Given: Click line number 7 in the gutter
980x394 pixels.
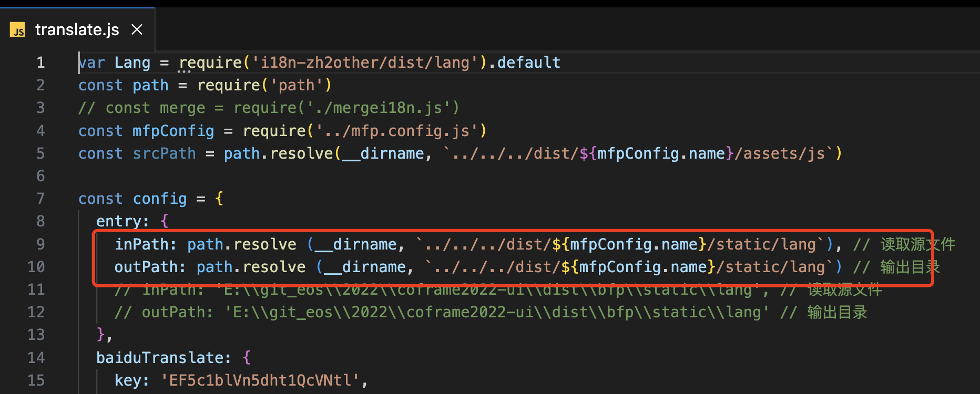Looking at the screenshot, I should pyautogui.click(x=40, y=199).
